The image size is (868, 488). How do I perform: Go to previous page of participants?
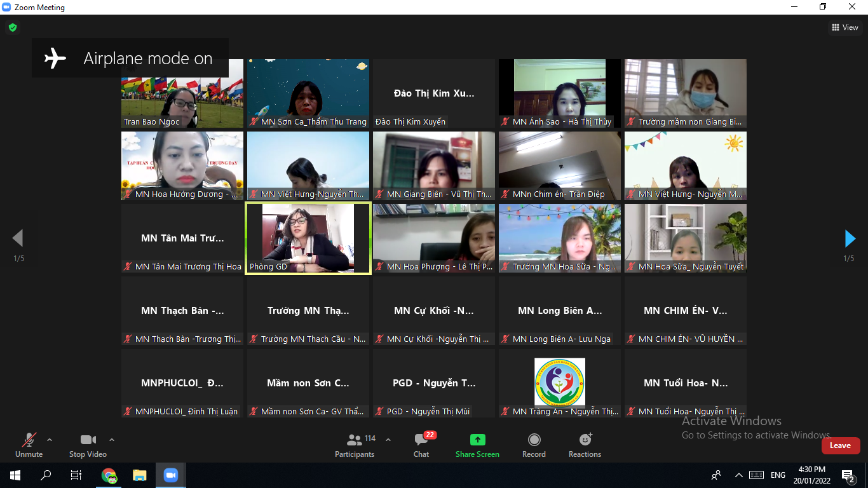18,239
